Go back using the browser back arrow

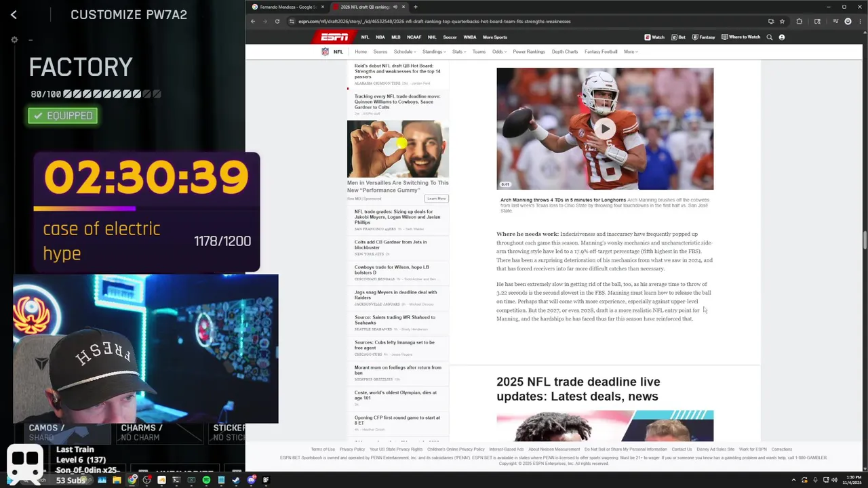point(253,21)
